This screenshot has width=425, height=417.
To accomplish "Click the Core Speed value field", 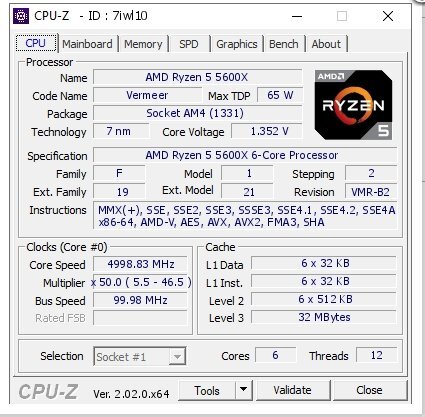I will [x=140, y=264].
